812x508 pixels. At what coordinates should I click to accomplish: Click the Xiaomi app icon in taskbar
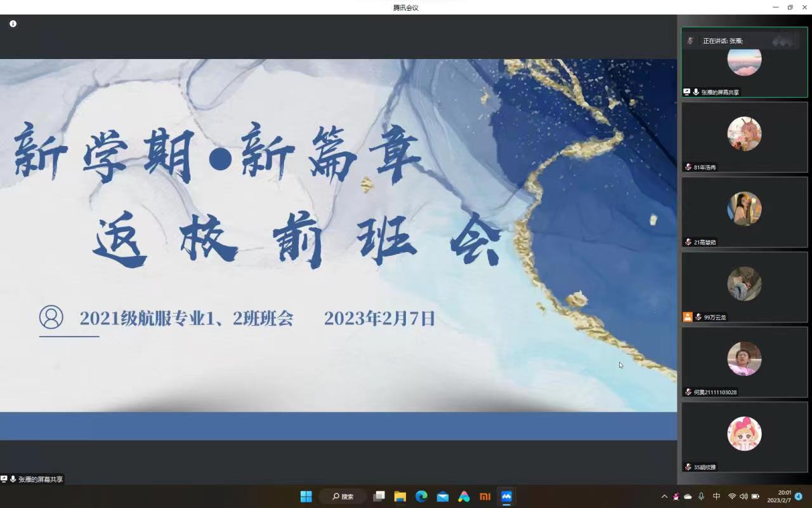point(485,497)
